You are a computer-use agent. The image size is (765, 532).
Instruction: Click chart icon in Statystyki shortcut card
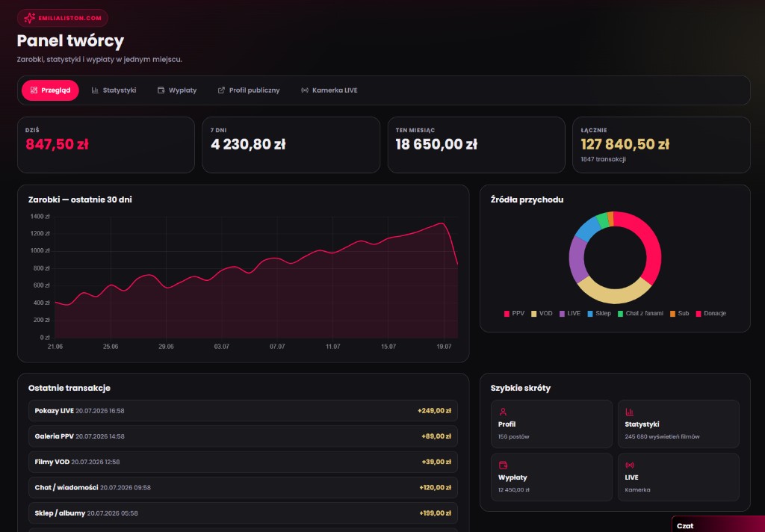pyautogui.click(x=629, y=412)
